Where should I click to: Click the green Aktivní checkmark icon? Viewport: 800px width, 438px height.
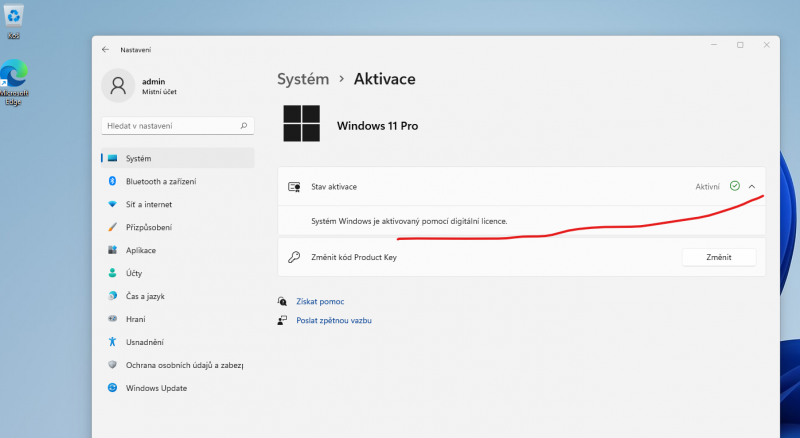(x=735, y=186)
